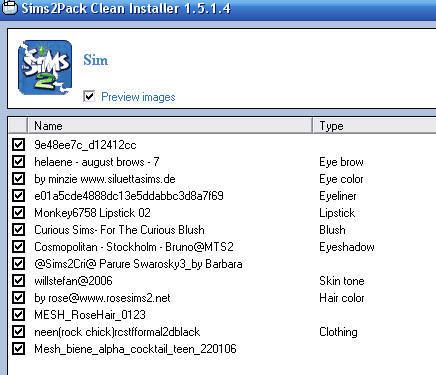Sort list by the Name column header
Screen dimensions: 436x375
[170, 126]
